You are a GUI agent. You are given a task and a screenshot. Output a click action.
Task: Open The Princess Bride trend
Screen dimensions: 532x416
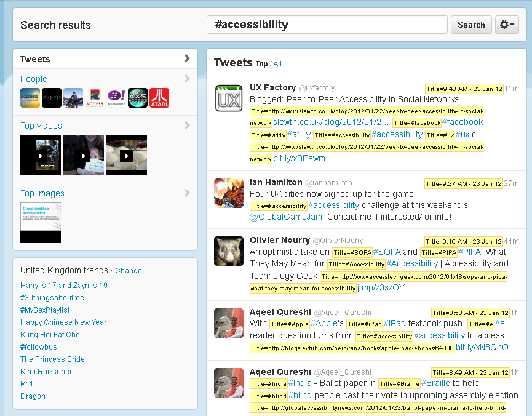coord(52,359)
